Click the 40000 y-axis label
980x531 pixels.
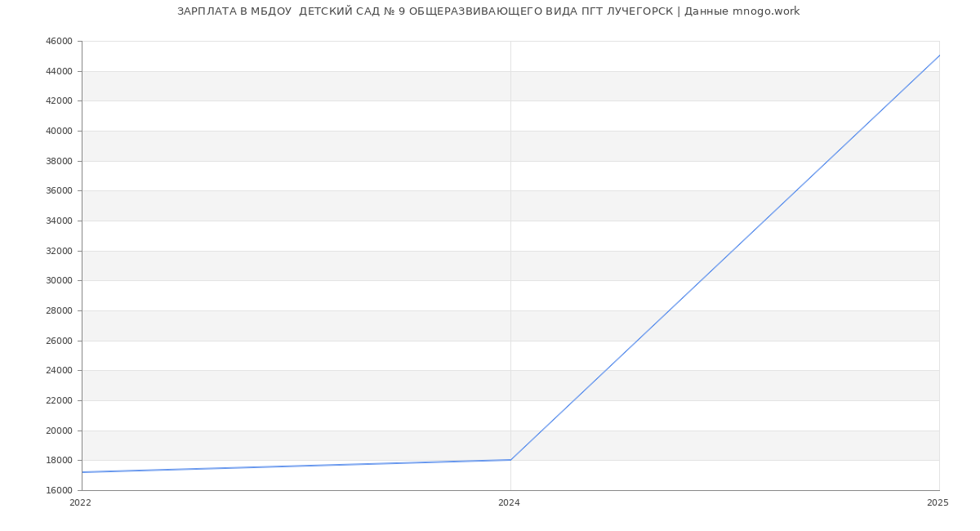(59, 131)
